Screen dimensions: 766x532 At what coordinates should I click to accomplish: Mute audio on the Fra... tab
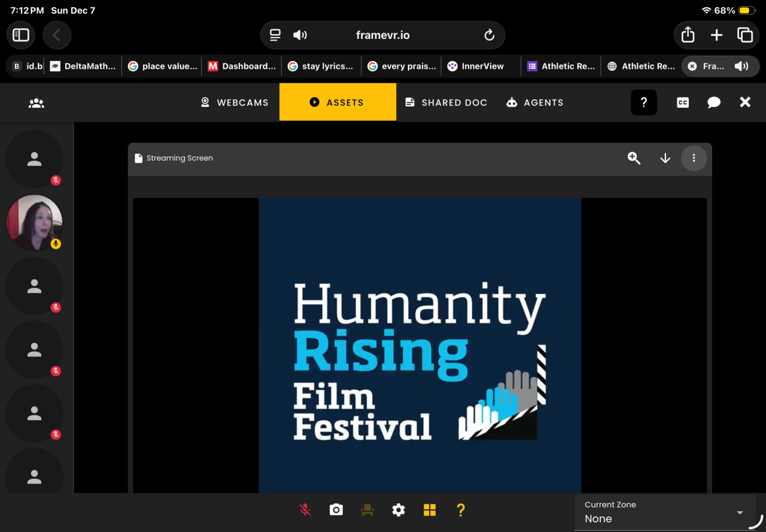click(741, 66)
